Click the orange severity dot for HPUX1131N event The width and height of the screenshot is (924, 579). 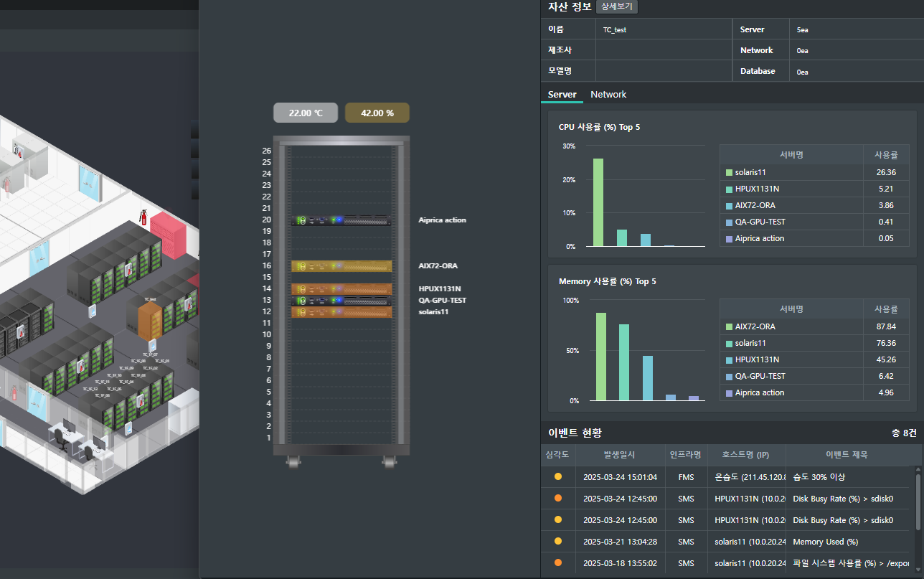coord(558,498)
